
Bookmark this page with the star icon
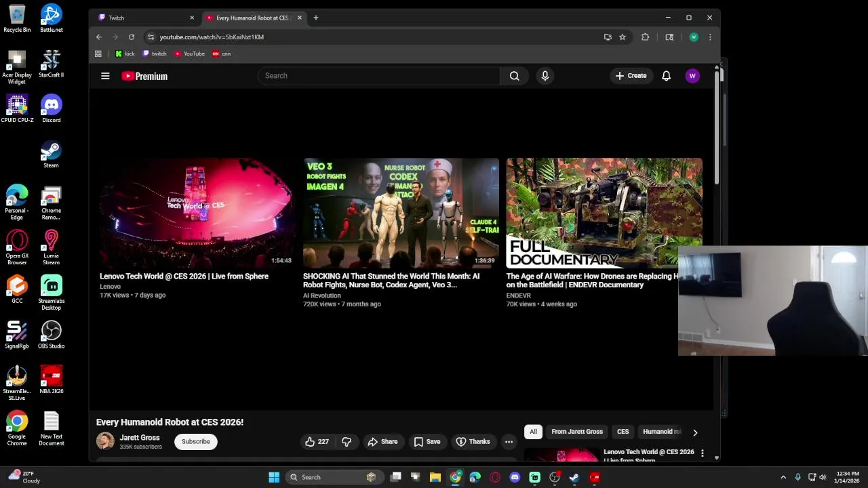[x=623, y=37]
